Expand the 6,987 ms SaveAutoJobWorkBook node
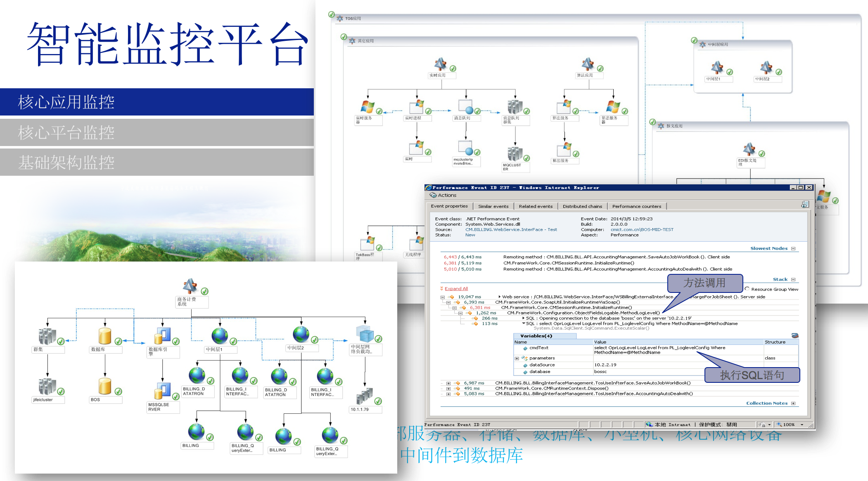868x481 pixels. (x=448, y=383)
